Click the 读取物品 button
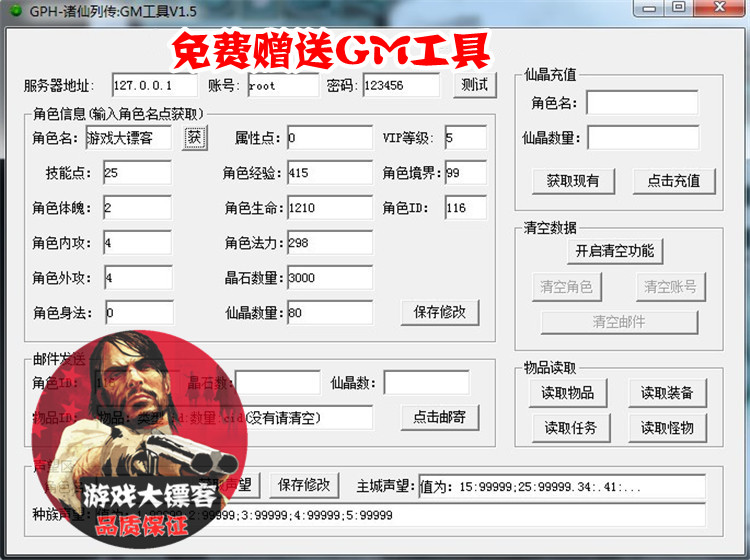750x560 pixels. tap(568, 393)
